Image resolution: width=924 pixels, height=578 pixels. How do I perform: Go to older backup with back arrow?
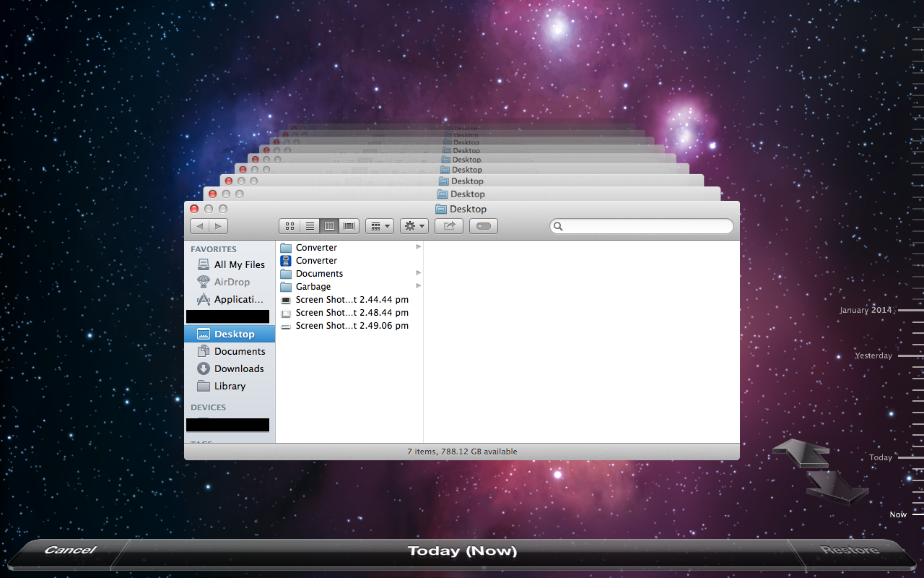(x=801, y=453)
